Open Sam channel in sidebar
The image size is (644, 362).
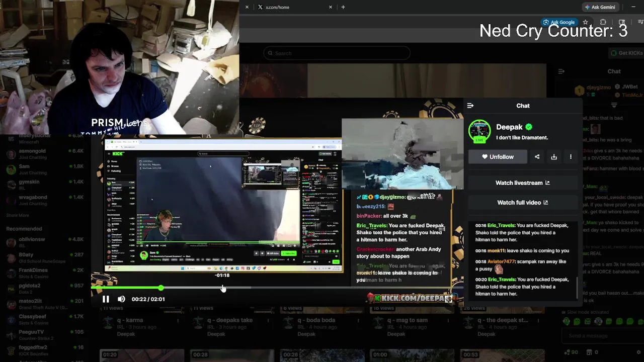(45, 169)
